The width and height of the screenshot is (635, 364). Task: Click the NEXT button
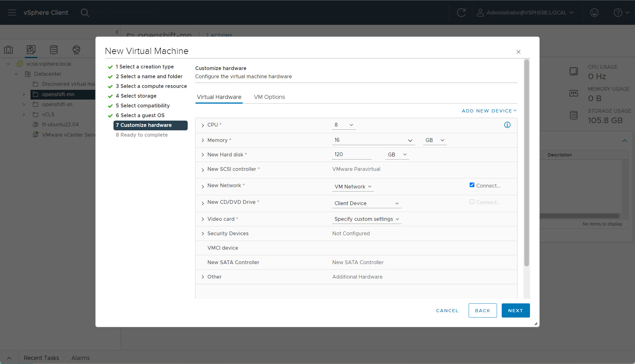515,310
